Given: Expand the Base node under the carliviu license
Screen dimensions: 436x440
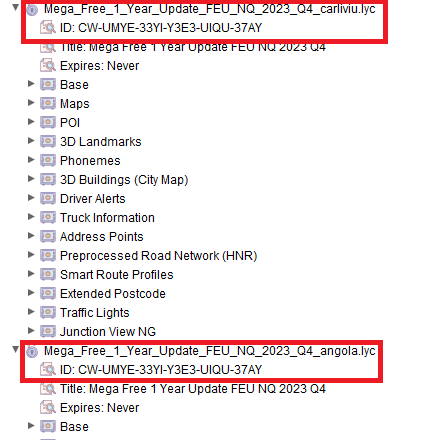Looking at the screenshot, I should [31, 84].
